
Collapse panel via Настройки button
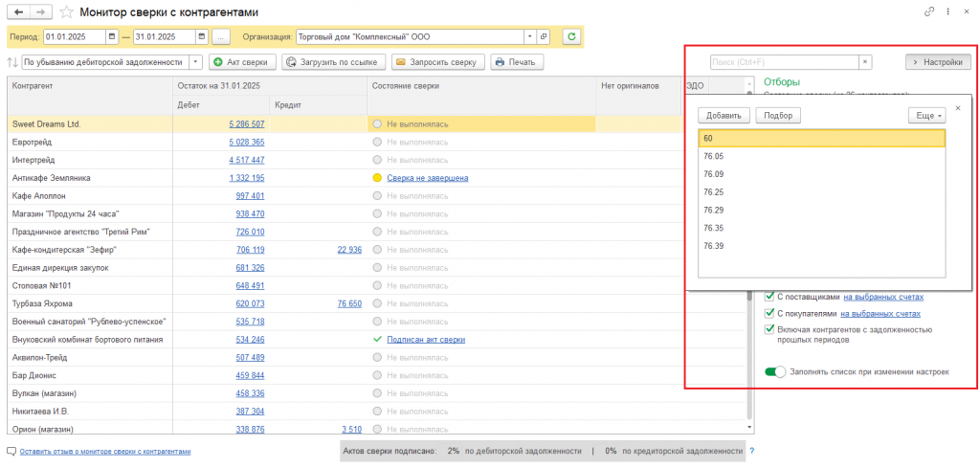click(938, 62)
